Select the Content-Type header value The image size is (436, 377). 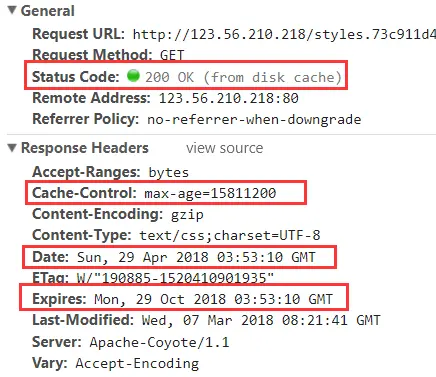(x=230, y=235)
